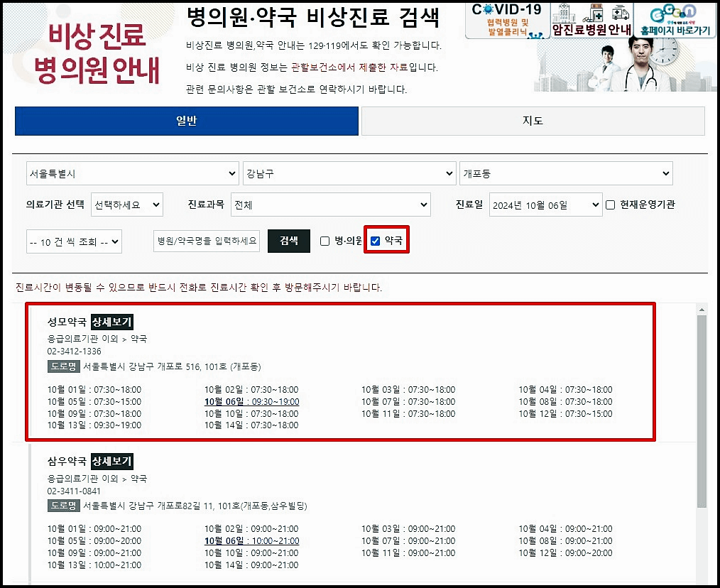Click the hospital building icon in 암진료병원안내 banner
Viewport: 720px width, 588px height.
coord(564,12)
